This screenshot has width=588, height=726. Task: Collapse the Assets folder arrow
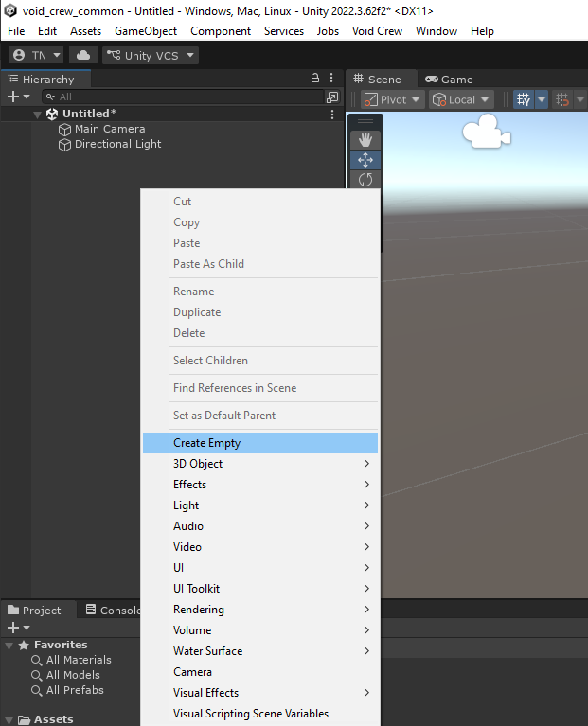coord(9,720)
